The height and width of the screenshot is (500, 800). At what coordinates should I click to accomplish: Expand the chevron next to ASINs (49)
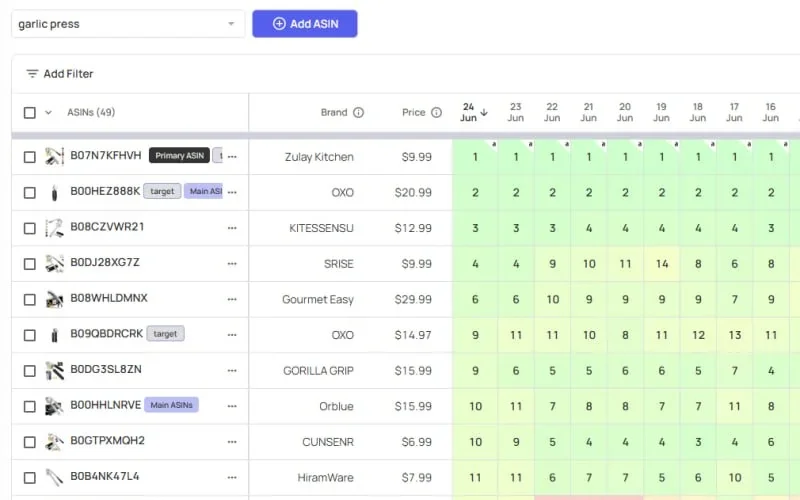pos(48,112)
